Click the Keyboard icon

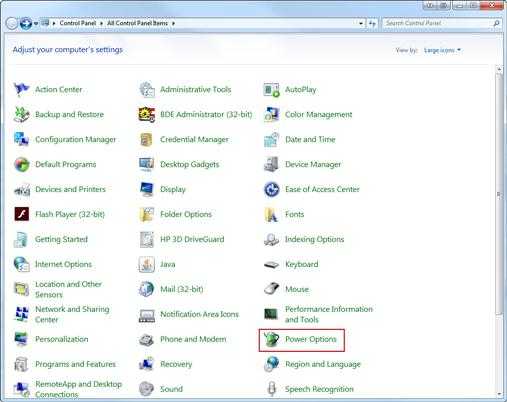[x=271, y=265]
